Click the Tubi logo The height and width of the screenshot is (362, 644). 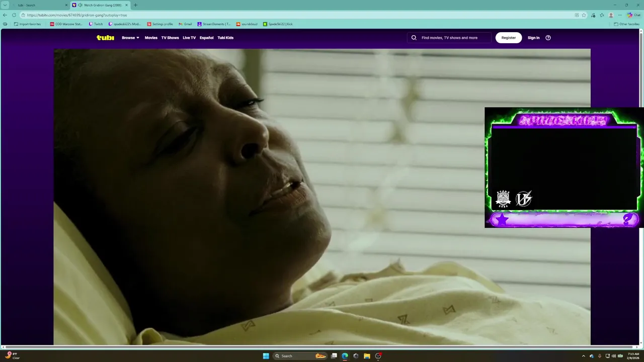click(105, 38)
